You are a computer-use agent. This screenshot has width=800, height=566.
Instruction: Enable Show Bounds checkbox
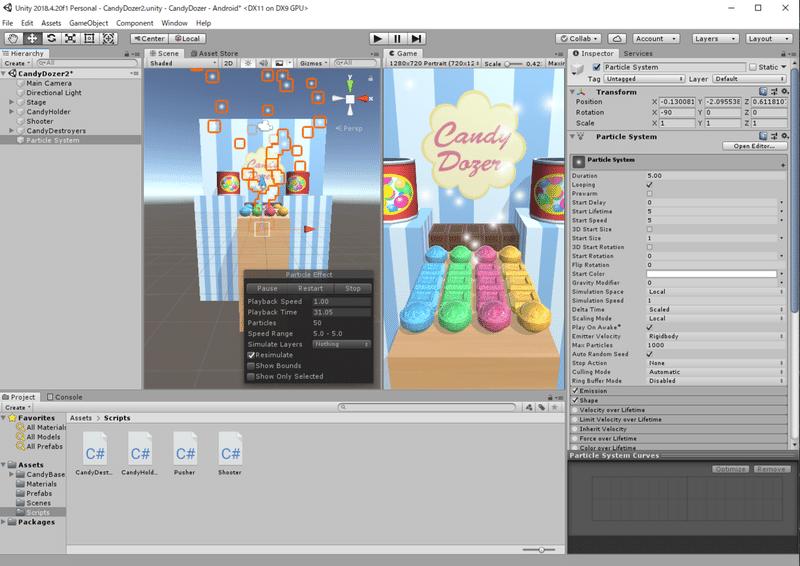tap(251, 365)
